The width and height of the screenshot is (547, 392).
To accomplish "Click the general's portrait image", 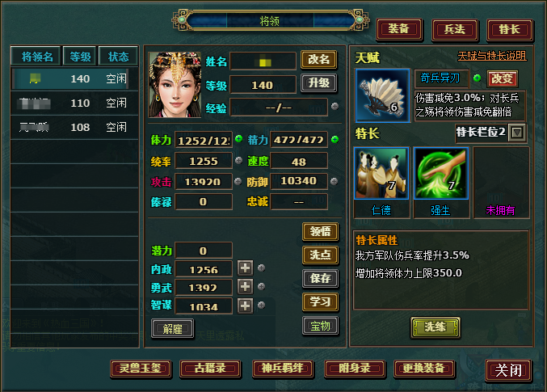I will click(175, 85).
